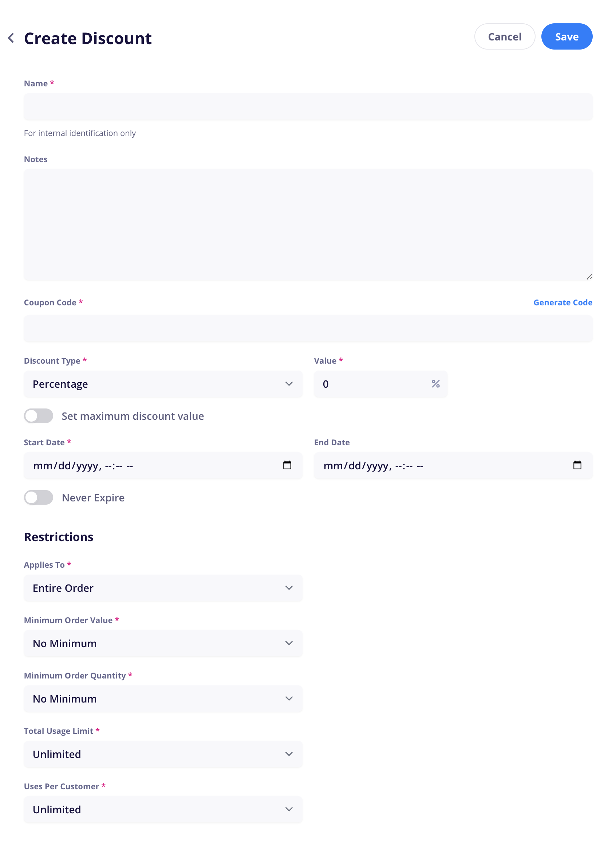Open the Discount Type dropdown
Image resolution: width=616 pixels, height=841 pixels.
[x=163, y=384]
